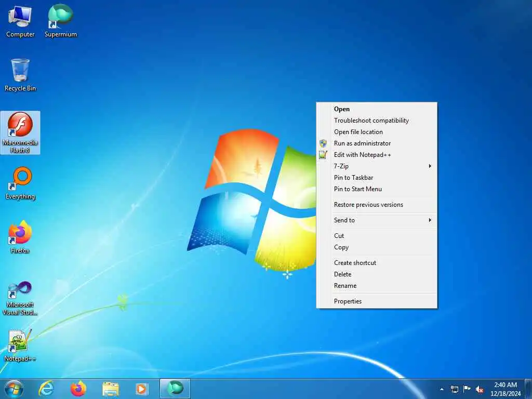Choose Copy in the context menu
Image resolution: width=532 pixels, height=399 pixels.
[x=377, y=247]
